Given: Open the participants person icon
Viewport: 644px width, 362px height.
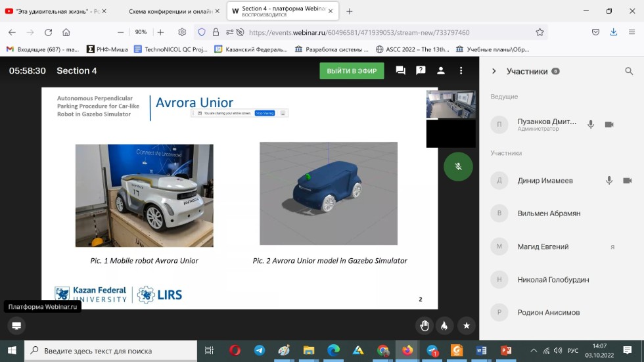Looking at the screenshot, I should [441, 71].
